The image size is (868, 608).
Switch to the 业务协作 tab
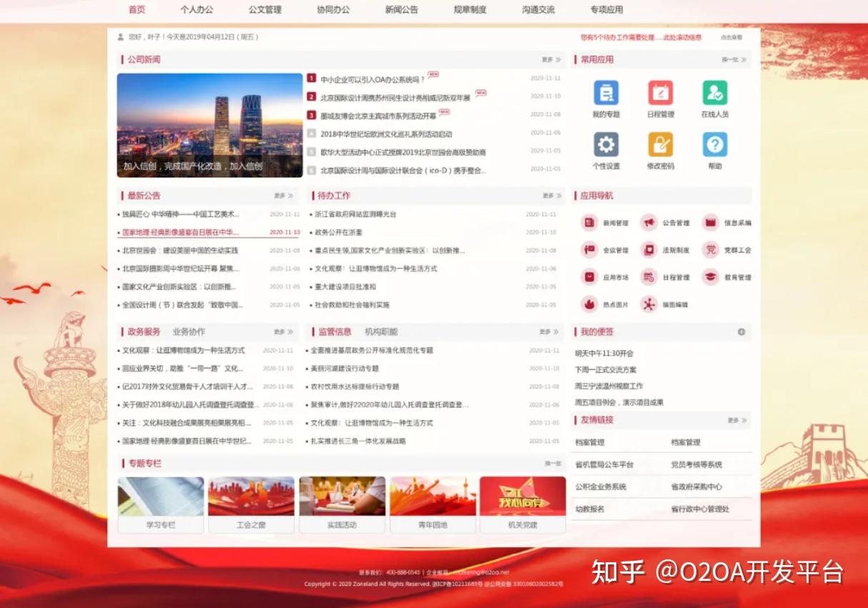pos(189,332)
